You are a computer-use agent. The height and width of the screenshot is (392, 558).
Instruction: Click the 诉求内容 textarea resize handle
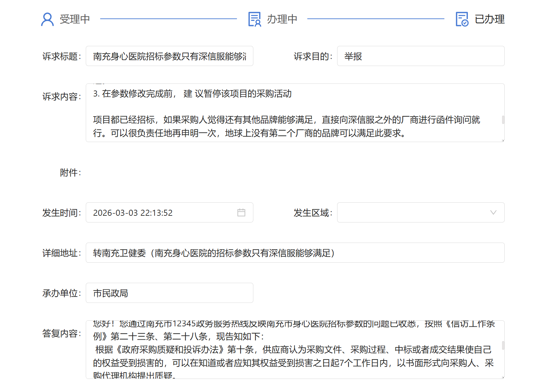(x=503, y=140)
